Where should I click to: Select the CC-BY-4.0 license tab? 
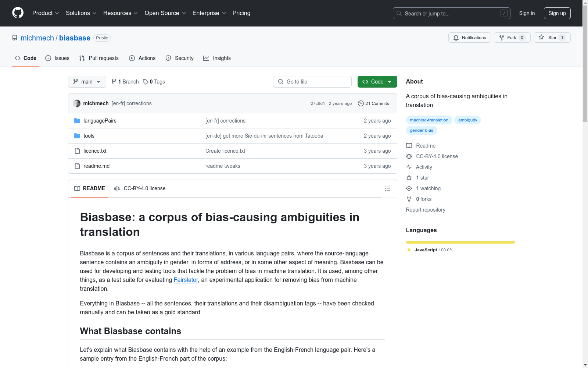[x=140, y=188]
